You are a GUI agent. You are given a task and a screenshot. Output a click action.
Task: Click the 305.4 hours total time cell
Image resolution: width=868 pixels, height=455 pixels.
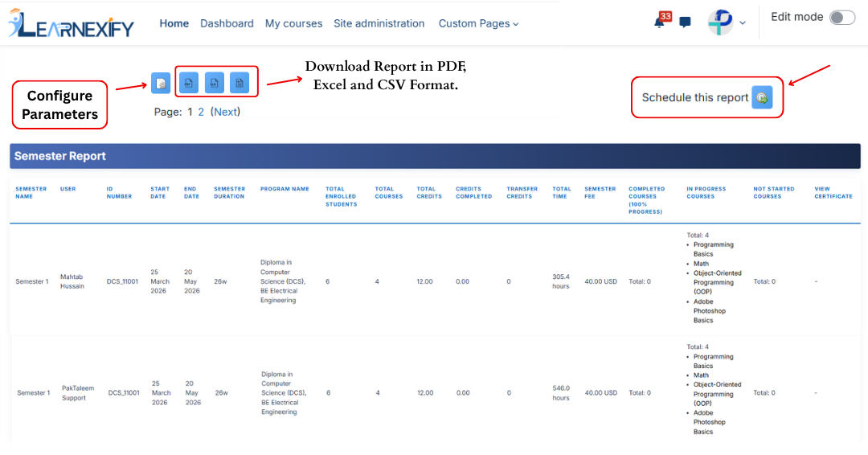point(561,281)
